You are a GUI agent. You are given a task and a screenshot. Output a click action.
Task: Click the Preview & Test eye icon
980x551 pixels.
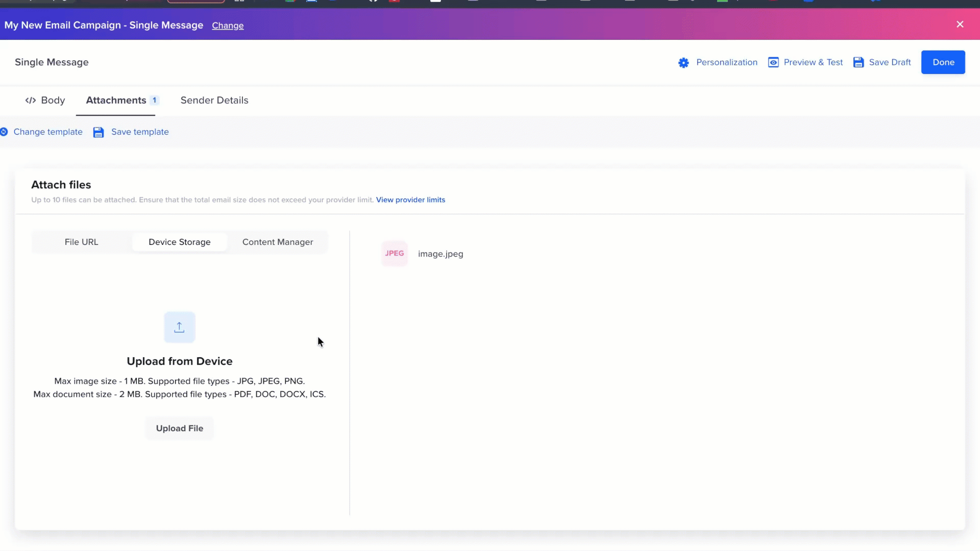click(773, 62)
